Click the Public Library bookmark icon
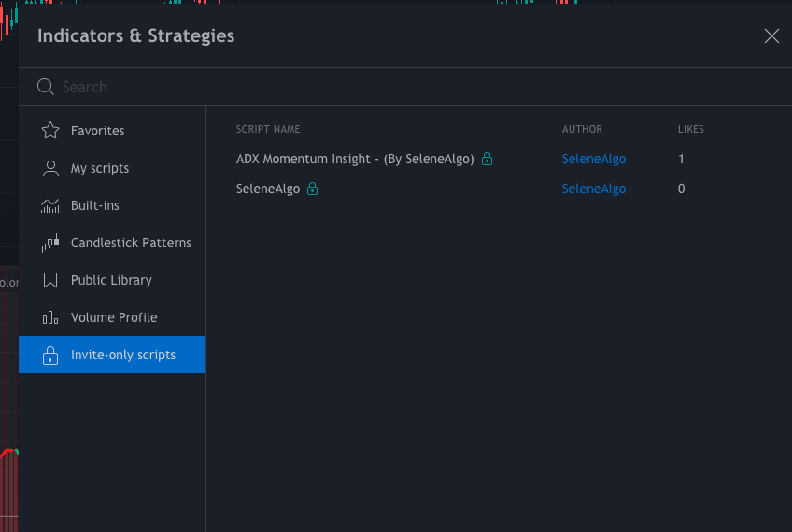 [50, 280]
